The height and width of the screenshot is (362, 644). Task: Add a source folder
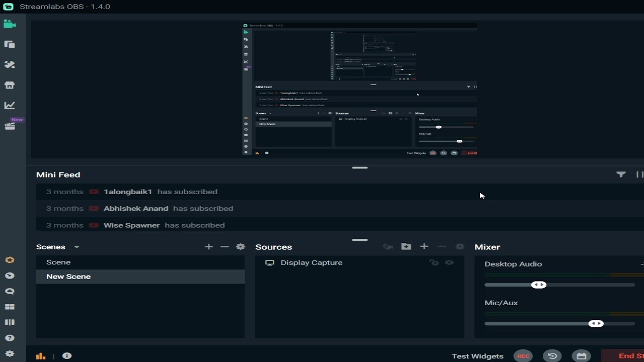[406, 246]
